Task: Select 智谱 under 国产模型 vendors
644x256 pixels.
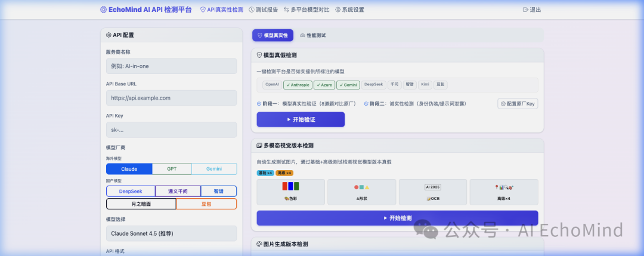Action: (x=218, y=192)
